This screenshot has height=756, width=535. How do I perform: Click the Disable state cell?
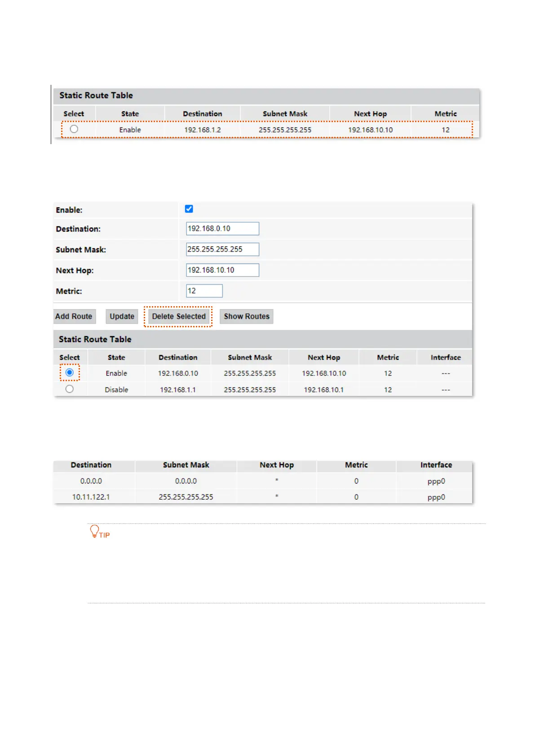click(x=116, y=390)
